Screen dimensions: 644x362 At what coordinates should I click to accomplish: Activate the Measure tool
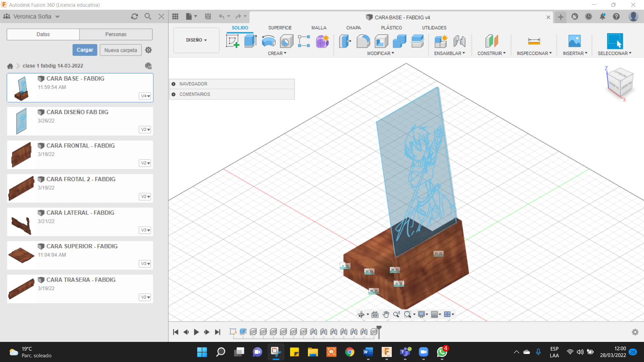point(534,41)
